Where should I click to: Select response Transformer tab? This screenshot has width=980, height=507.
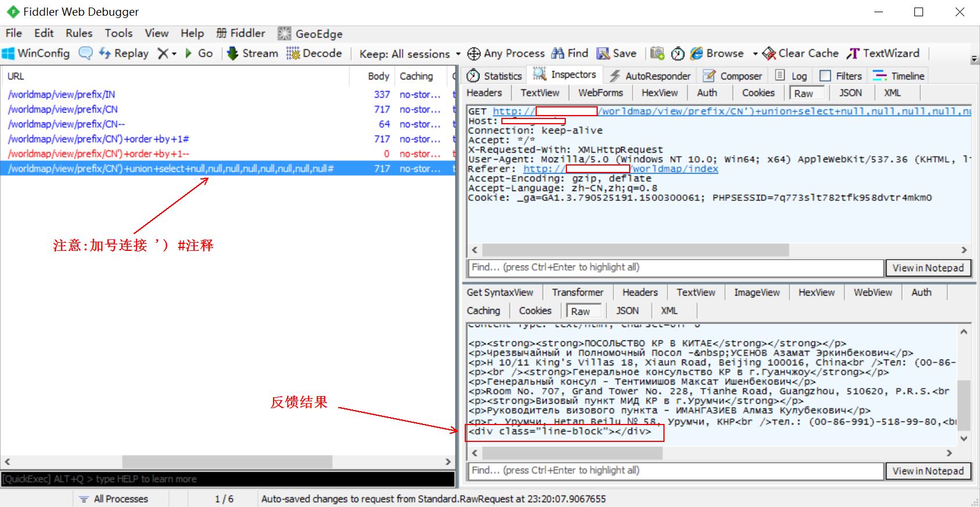tap(577, 293)
